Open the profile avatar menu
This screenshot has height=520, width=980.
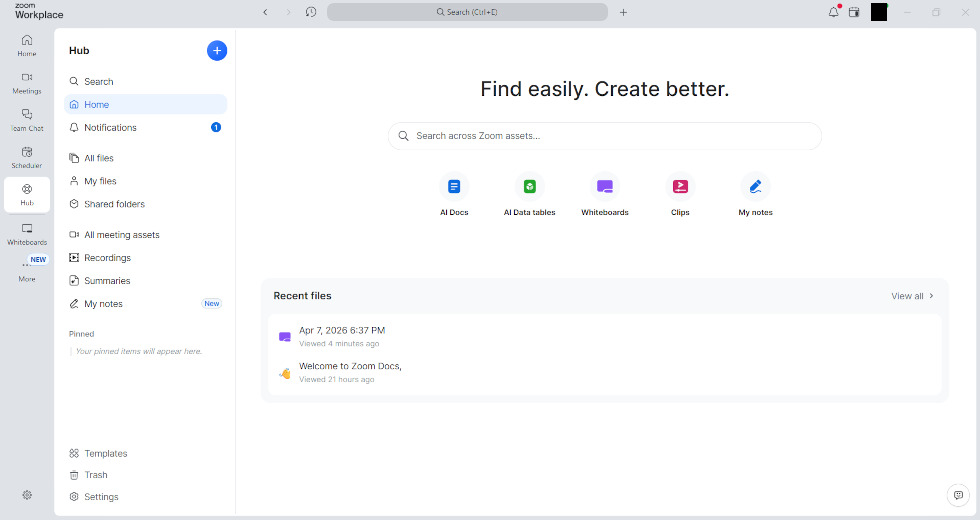click(879, 12)
